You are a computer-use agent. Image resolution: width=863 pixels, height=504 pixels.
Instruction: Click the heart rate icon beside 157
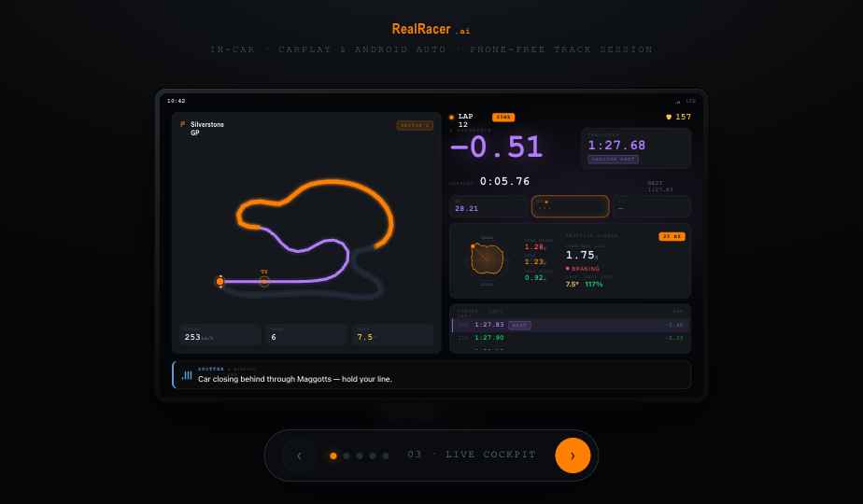[x=669, y=118]
